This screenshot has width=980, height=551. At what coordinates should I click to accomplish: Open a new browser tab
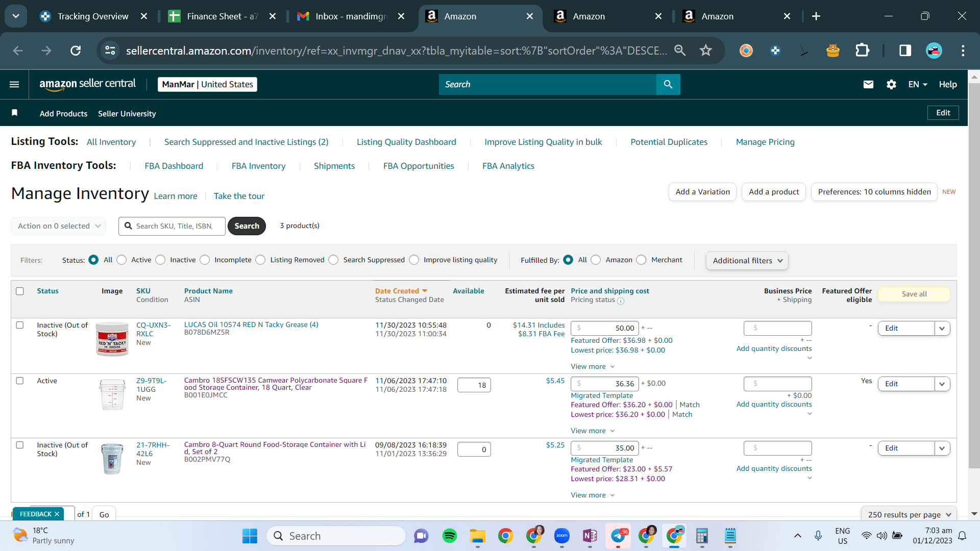point(816,16)
